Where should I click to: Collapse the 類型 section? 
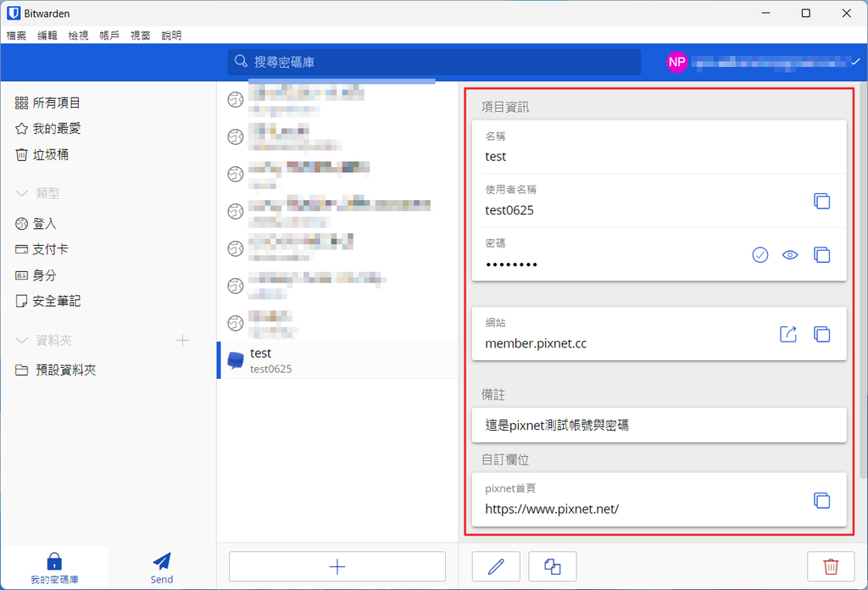tap(21, 193)
